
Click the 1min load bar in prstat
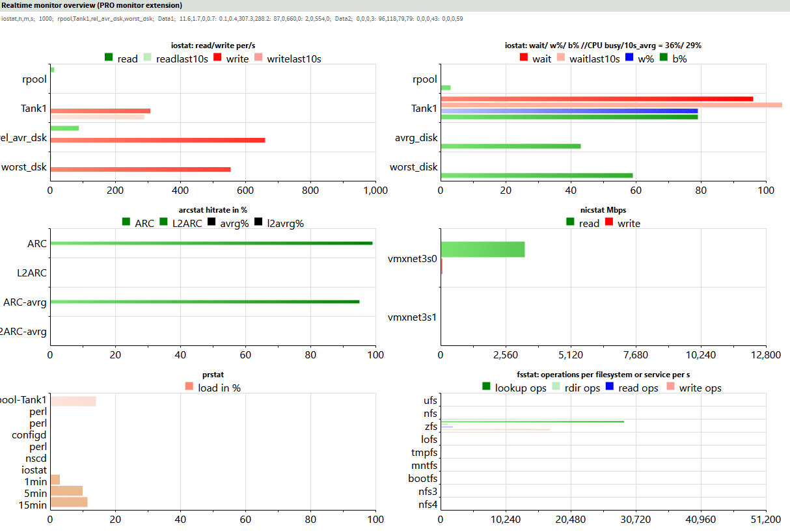point(55,479)
